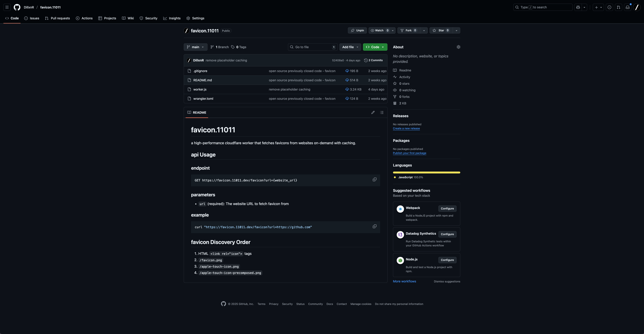Unpin the repository from profile
Image resolution: width=644 pixels, height=334 pixels.
click(357, 30)
